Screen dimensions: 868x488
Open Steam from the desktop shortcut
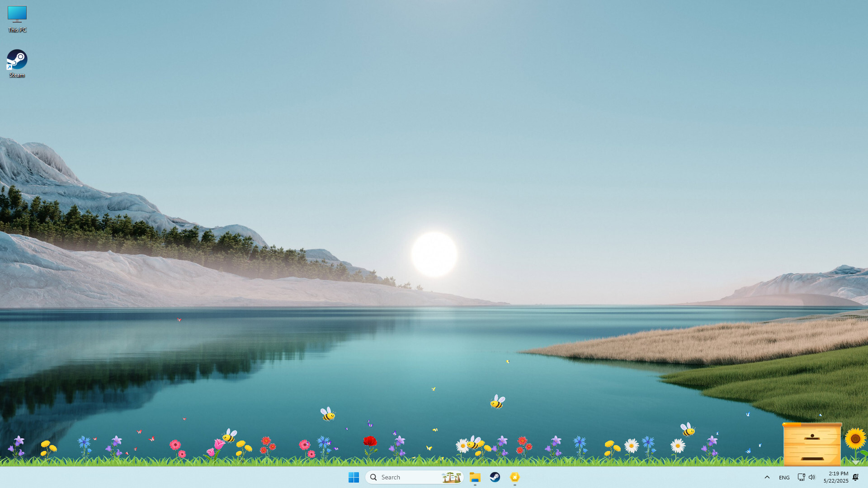click(17, 59)
